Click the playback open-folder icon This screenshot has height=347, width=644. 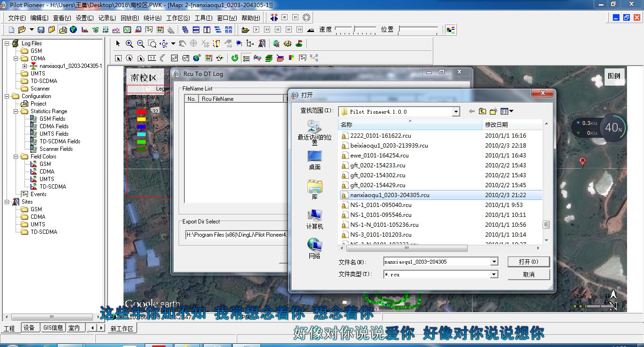coord(245,30)
